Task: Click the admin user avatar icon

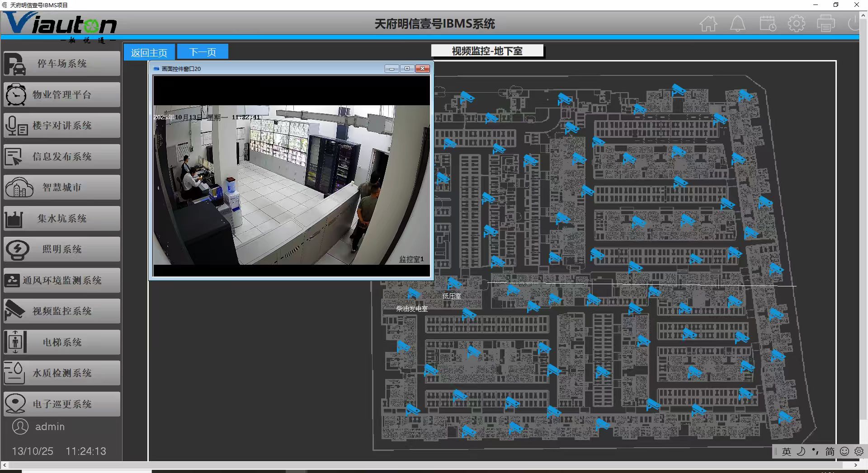Action: [20, 426]
